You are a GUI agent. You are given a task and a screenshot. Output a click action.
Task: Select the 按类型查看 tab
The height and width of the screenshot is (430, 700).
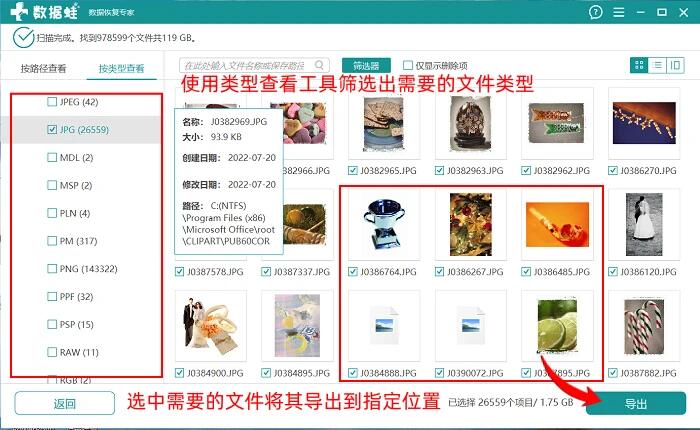[x=121, y=69]
